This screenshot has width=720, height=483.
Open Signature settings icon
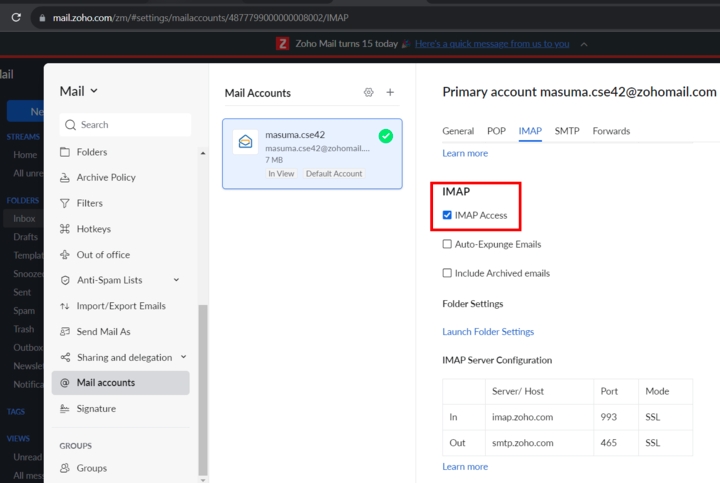coord(65,409)
